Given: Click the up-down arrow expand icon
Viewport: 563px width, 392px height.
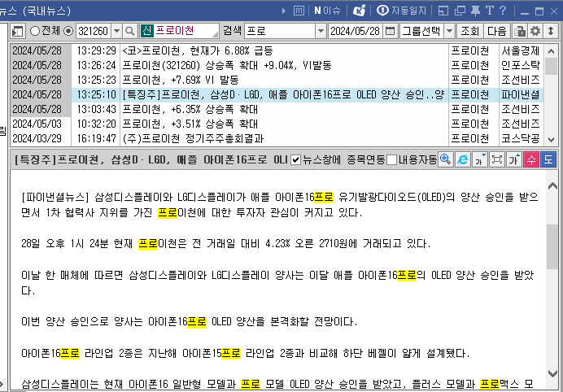Looking at the screenshot, I should click(x=551, y=31).
